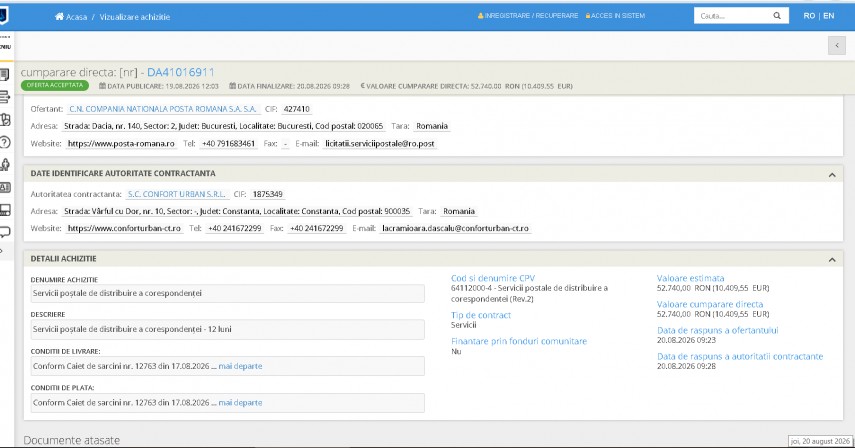The image size is (855, 448).
Task: Open the Acasa breadcrumb link
Action: 76,17
